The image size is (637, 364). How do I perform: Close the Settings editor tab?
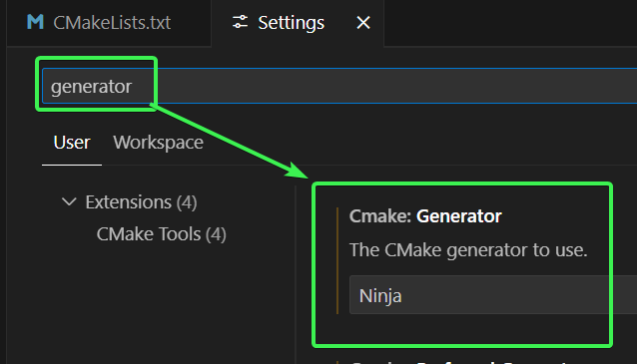[x=363, y=22]
